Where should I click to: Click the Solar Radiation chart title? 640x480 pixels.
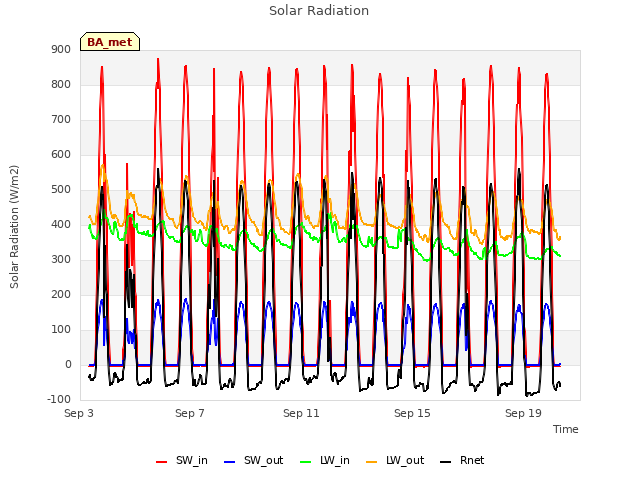(x=319, y=11)
